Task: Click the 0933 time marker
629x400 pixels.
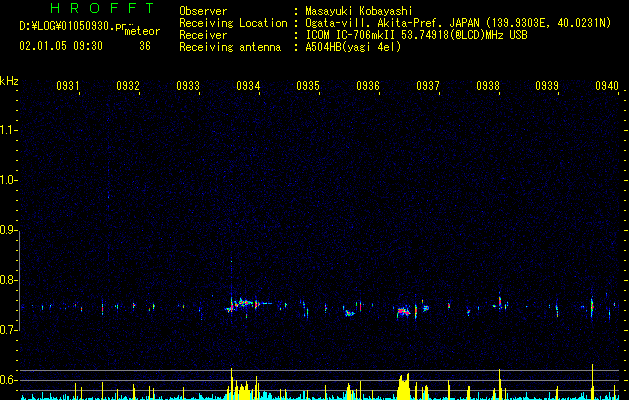Action: [x=188, y=86]
